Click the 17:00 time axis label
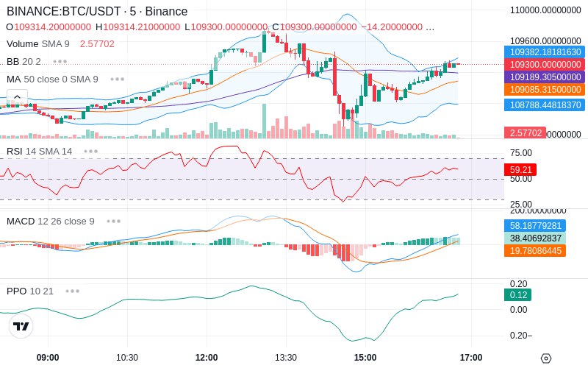 point(471,358)
